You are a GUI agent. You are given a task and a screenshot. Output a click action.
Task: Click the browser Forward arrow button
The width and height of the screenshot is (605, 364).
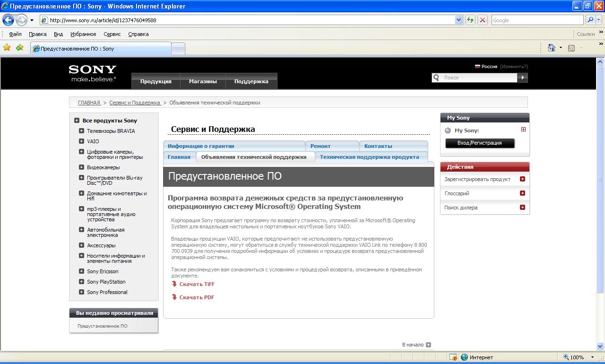click(21, 20)
